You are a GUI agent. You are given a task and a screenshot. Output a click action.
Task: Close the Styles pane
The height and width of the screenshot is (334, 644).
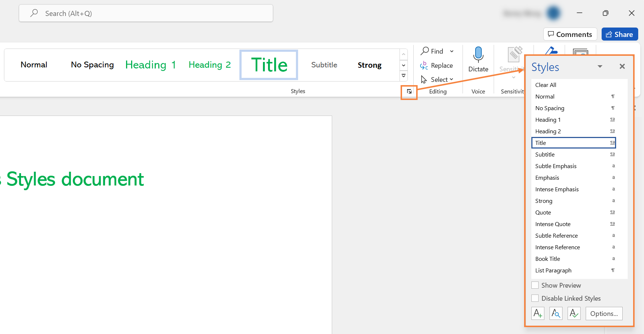[x=622, y=66]
